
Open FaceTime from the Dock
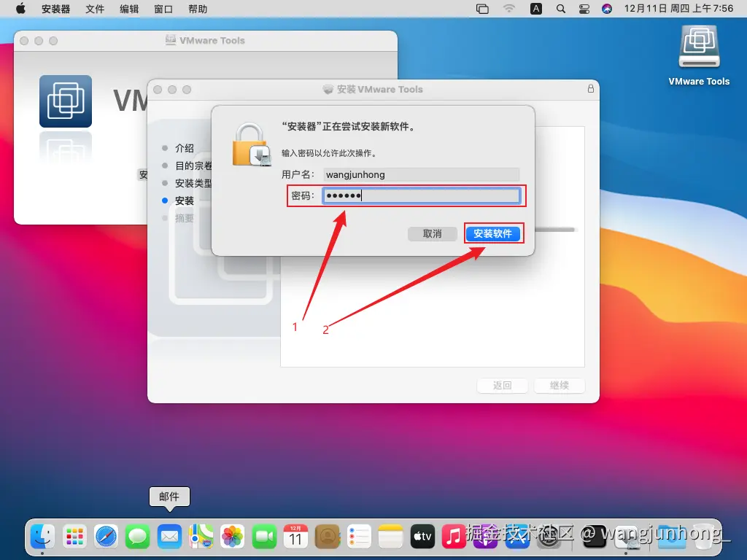click(264, 537)
